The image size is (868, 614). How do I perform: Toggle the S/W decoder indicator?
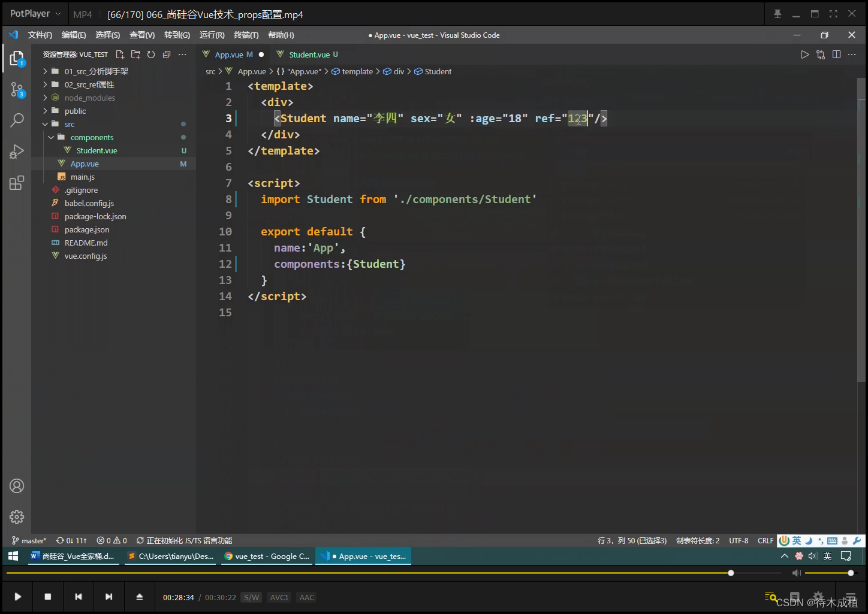[252, 597]
